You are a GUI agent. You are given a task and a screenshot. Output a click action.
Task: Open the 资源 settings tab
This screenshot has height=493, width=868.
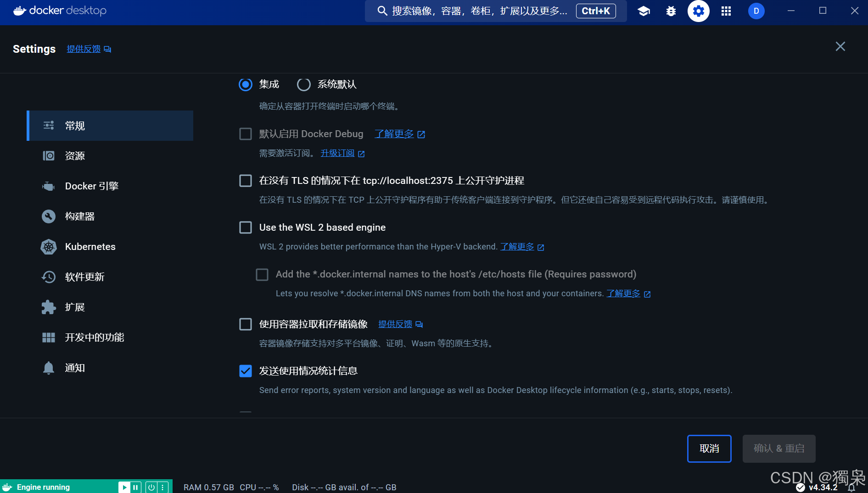point(110,156)
